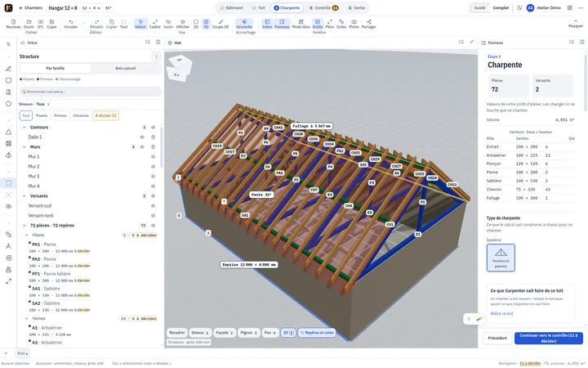Image resolution: width=588 pixels, height=368 pixels.
Task: Toggle visibility of Versant sud
Action: coord(153,206)
